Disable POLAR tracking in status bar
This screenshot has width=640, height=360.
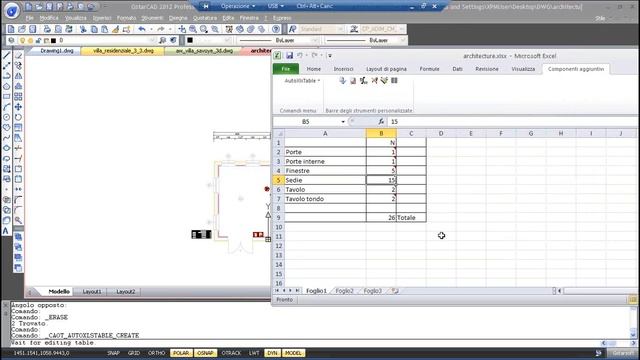[x=181, y=353]
